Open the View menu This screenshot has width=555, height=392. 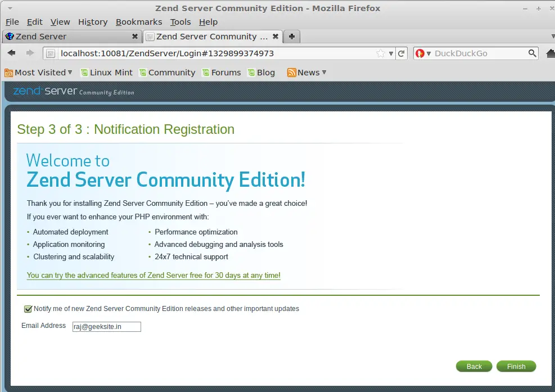pos(60,22)
